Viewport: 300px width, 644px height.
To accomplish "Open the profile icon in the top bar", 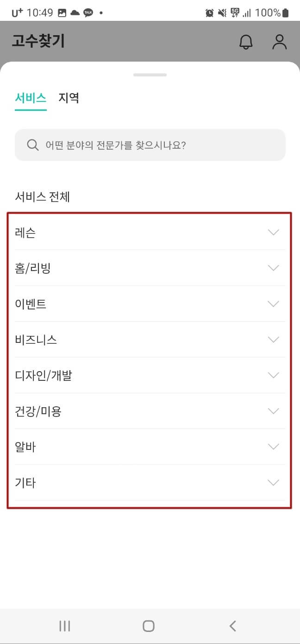I will (279, 42).
